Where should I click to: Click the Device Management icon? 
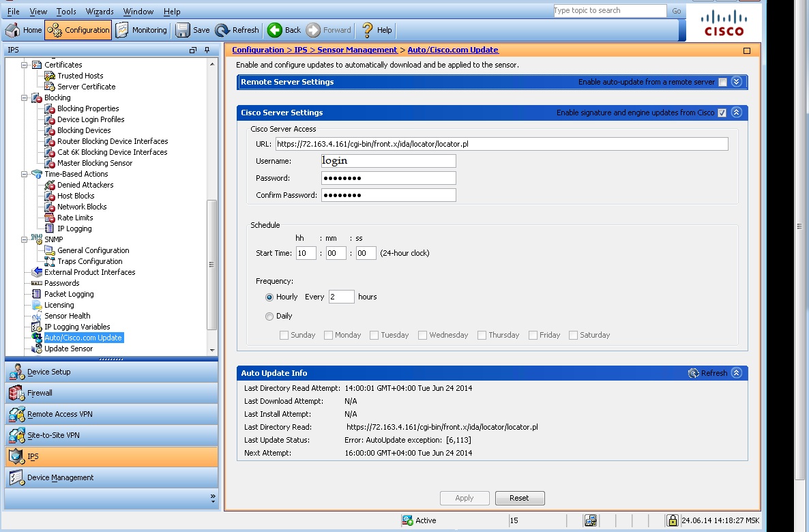pyautogui.click(x=16, y=477)
